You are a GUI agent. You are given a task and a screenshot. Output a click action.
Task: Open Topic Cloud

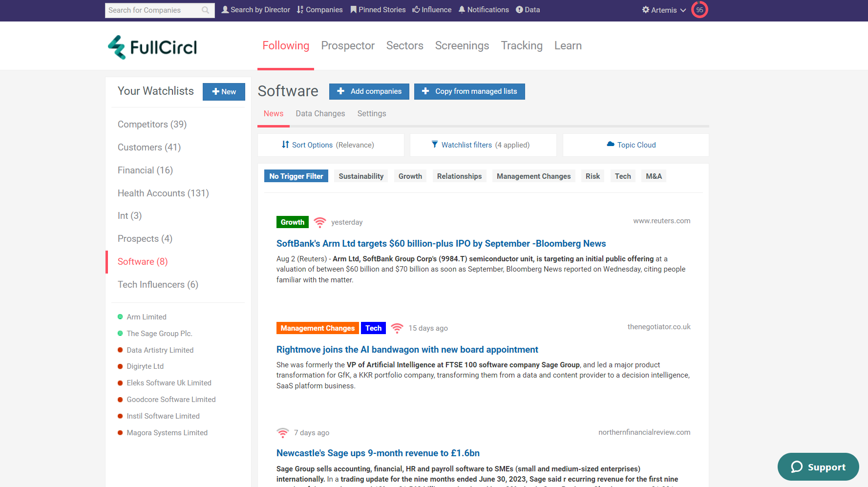coord(635,145)
